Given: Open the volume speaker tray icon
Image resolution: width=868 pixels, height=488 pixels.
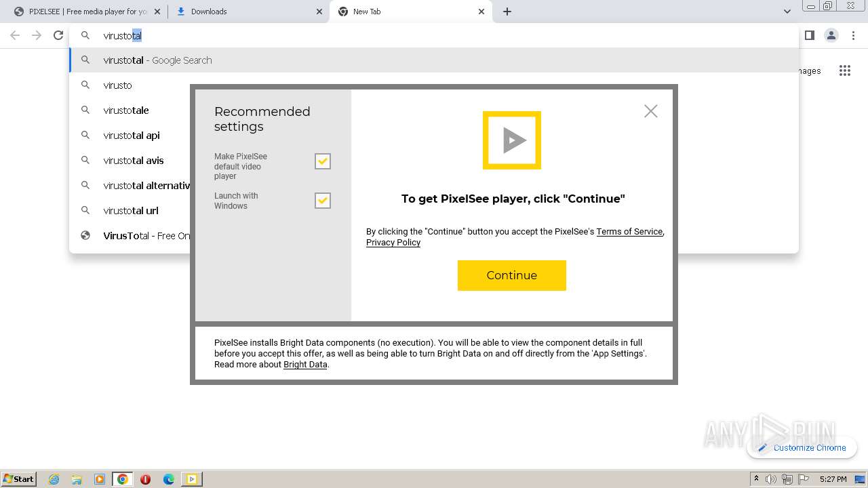Looking at the screenshot, I should pyautogui.click(x=771, y=479).
